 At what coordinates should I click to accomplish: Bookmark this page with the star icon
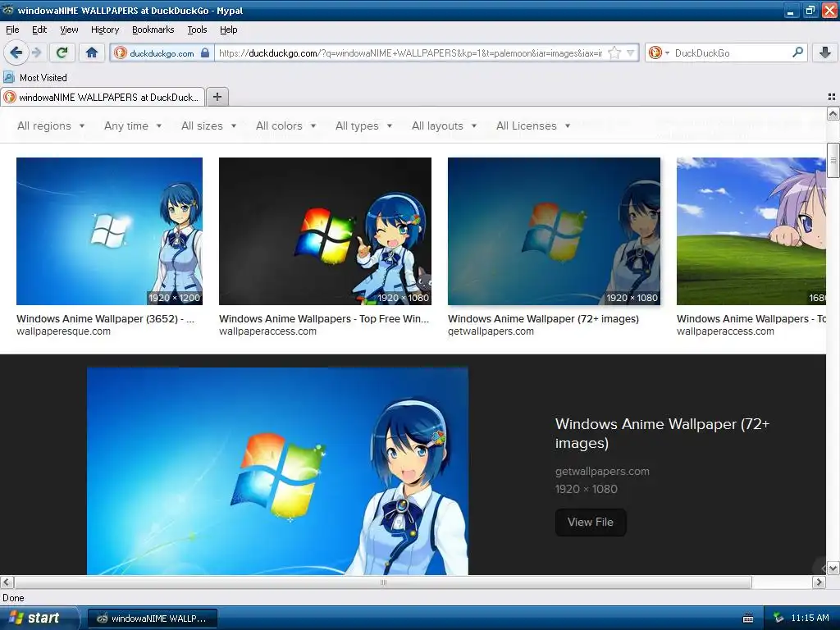pyautogui.click(x=614, y=53)
